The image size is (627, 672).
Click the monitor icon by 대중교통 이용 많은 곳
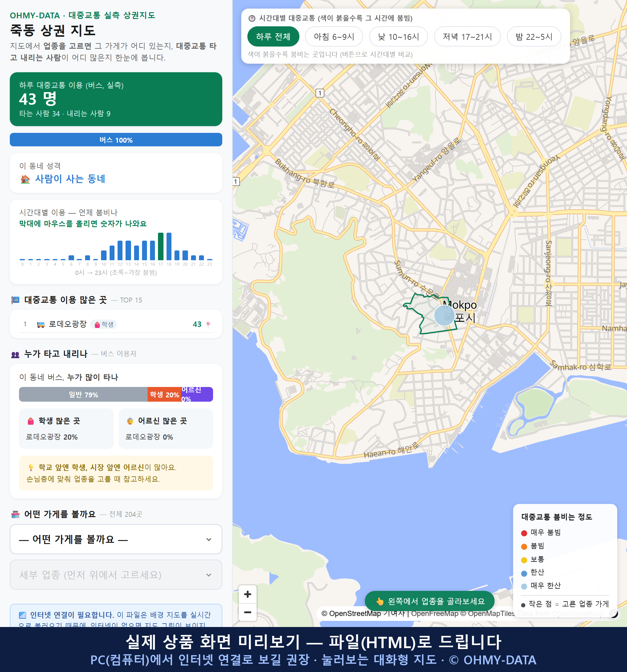click(x=15, y=300)
